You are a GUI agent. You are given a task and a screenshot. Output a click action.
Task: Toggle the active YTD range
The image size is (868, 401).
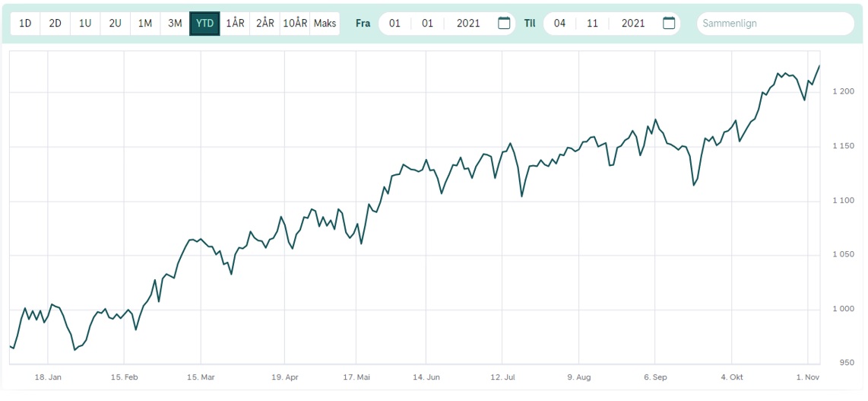point(204,23)
